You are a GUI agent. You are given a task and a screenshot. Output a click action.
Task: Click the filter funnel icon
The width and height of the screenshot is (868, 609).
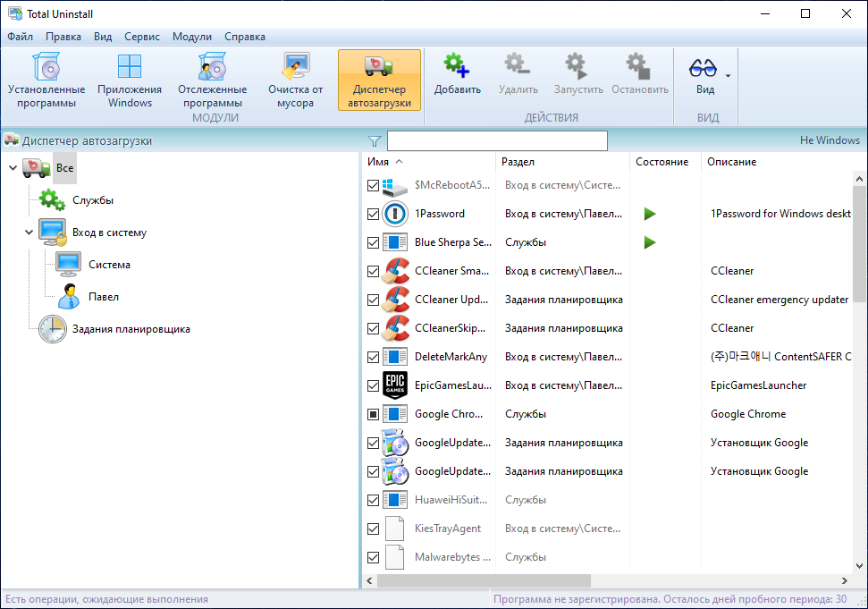click(x=375, y=141)
